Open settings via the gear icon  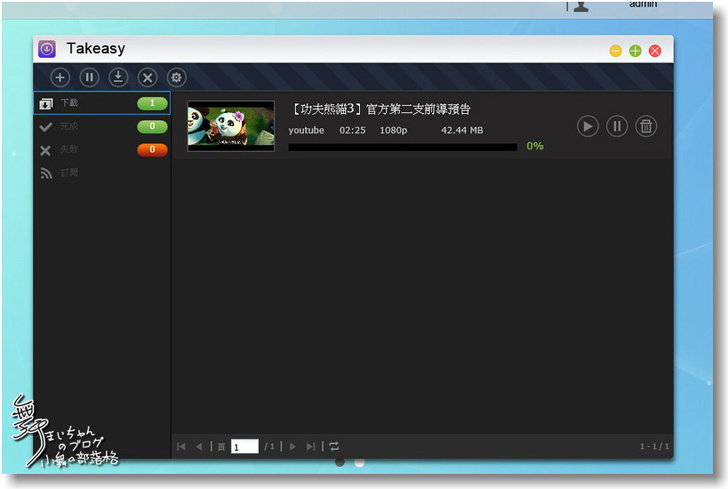[x=176, y=77]
